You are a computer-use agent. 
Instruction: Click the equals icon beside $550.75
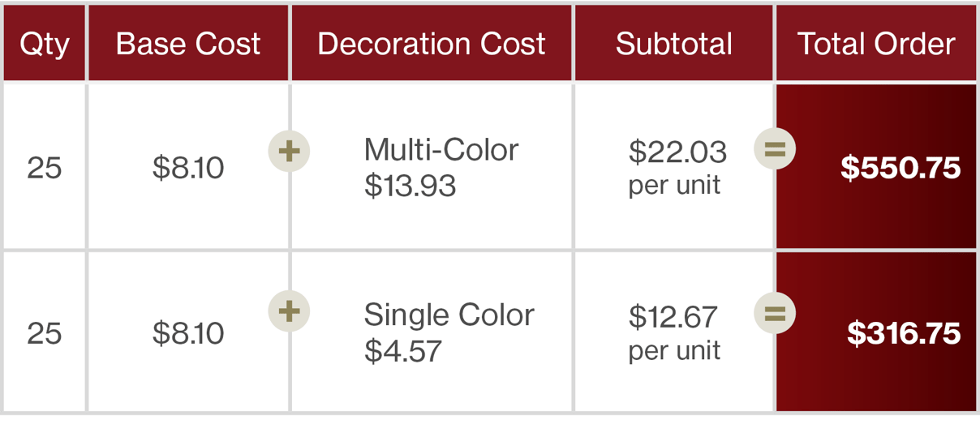[x=775, y=150]
